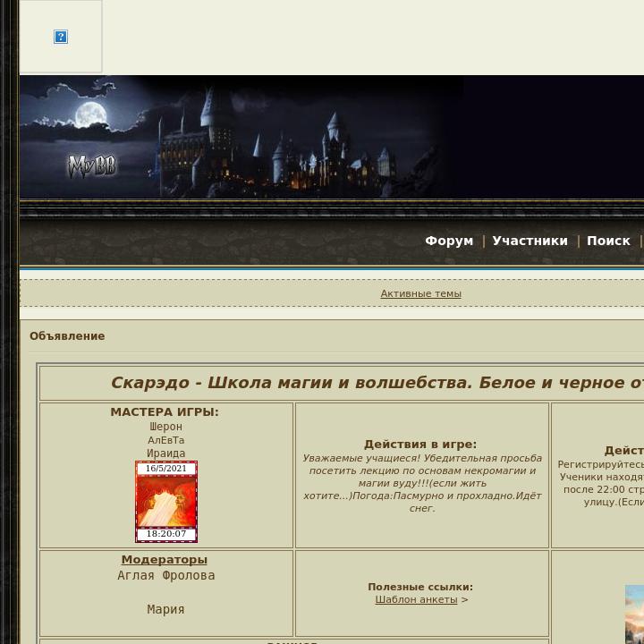Click the Скарэдо school title heading
Image resolution: width=644 pixels, height=644 pixels.
[x=377, y=383]
